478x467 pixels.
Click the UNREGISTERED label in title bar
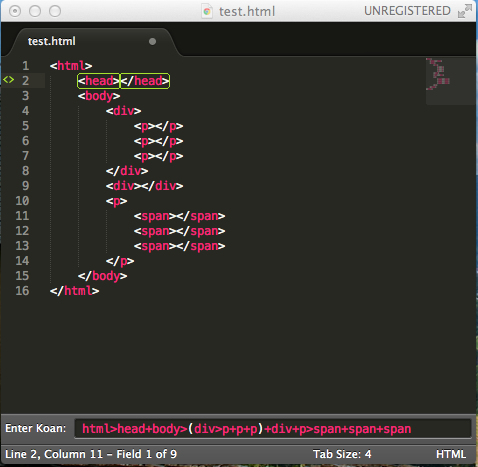[407, 11]
